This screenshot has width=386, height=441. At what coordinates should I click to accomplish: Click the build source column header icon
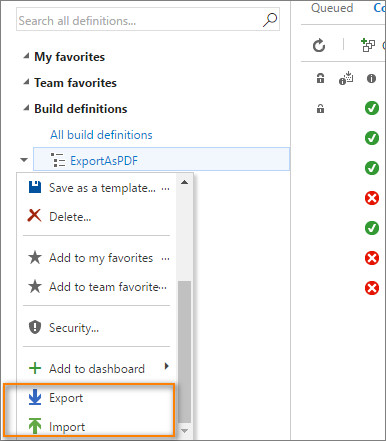346,78
